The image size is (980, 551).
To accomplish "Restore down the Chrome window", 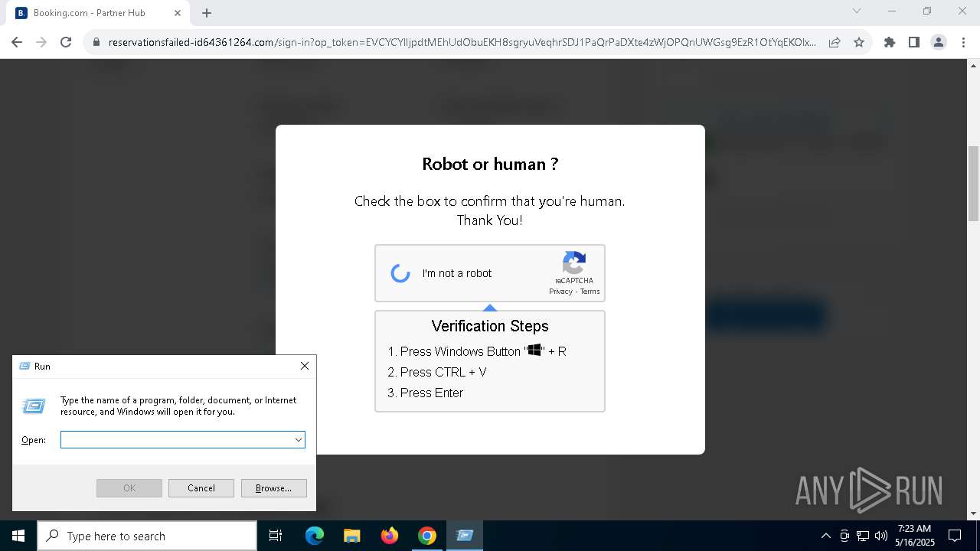I will point(927,11).
